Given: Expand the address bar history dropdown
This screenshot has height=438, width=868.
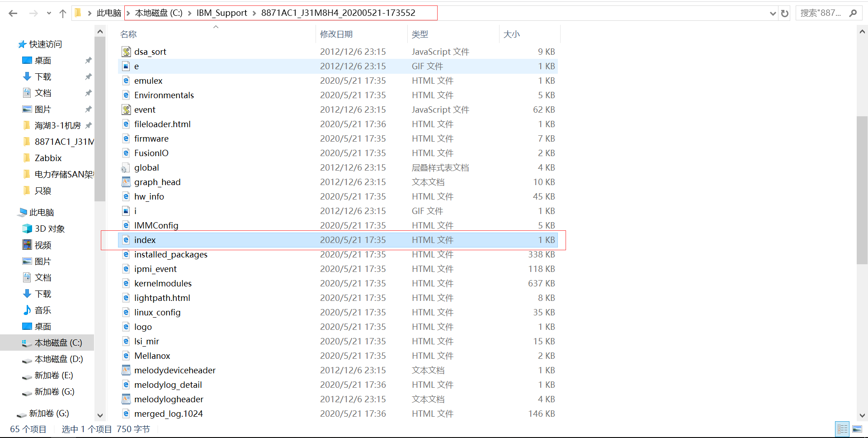Looking at the screenshot, I should click(773, 13).
